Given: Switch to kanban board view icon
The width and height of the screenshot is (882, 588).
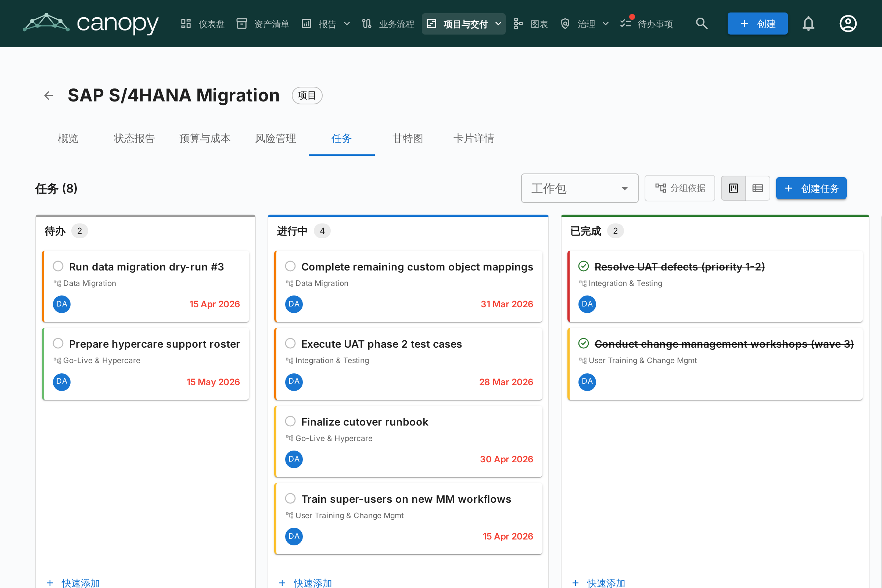Looking at the screenshot, I should pyautogui.click(x=733, y=188).
